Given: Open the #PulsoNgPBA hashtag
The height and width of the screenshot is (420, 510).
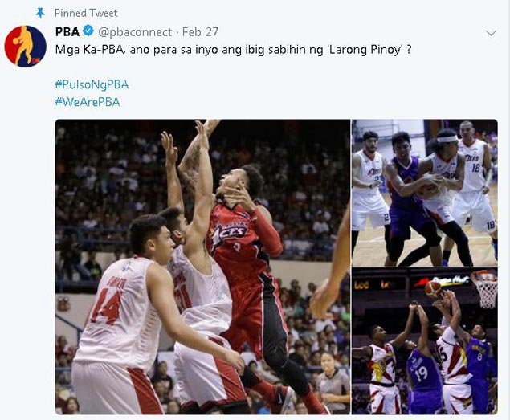Looking at the screenshot, I should click(x=92, y=84).
